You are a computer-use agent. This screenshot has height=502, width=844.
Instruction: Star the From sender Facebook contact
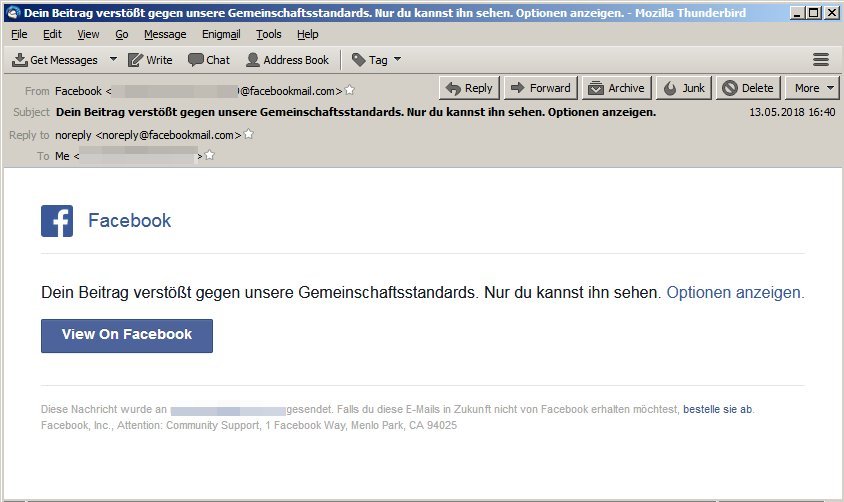(x=350, y=90)
